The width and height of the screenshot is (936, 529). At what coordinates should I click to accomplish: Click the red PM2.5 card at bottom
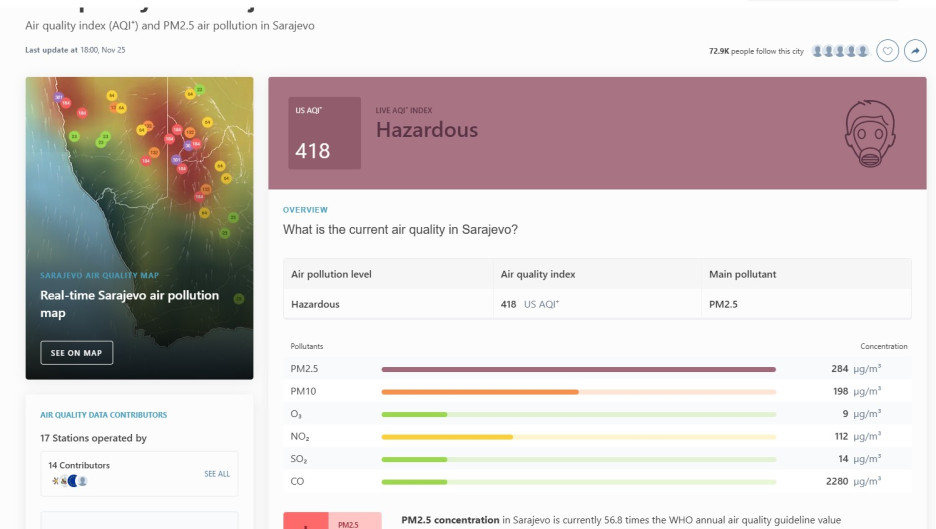332,521
